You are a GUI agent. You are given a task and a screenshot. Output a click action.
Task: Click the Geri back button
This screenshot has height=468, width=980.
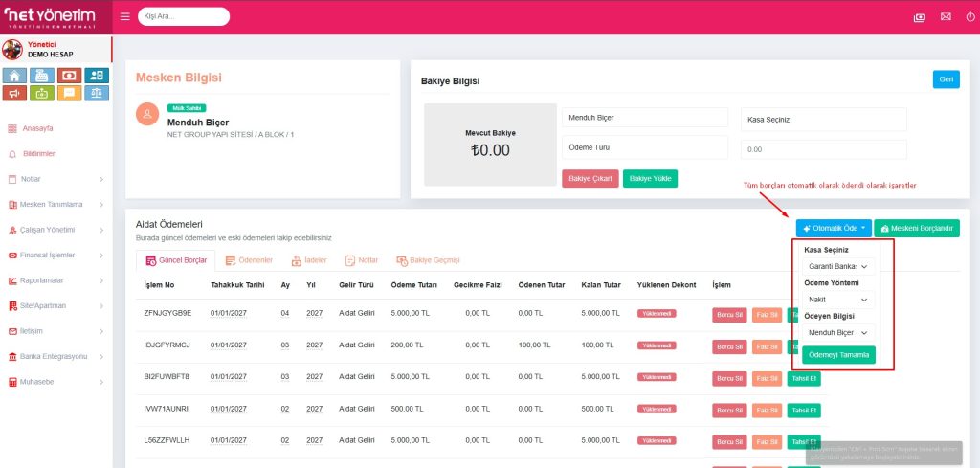coord(946,79)
